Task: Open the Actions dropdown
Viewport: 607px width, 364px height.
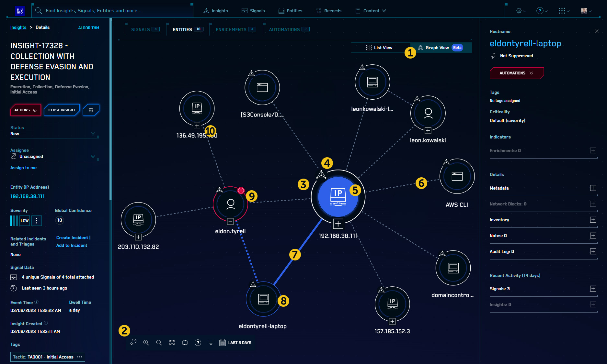Action: (25, 110)
